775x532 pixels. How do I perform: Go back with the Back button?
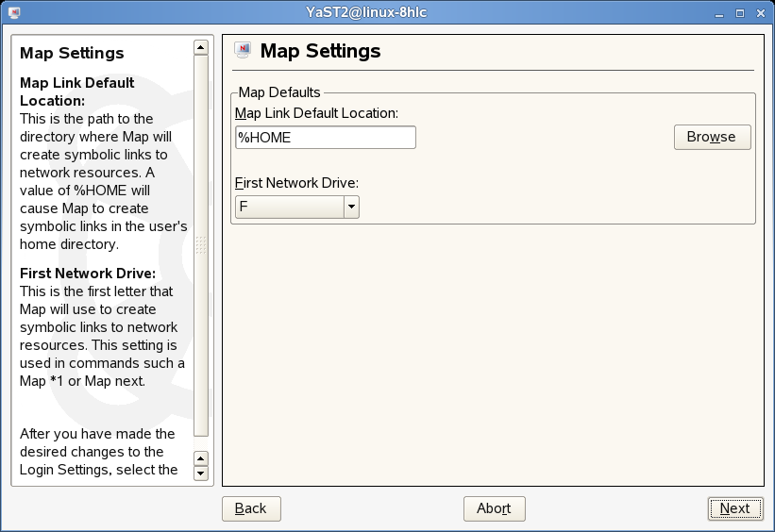(x=251, y=508)
